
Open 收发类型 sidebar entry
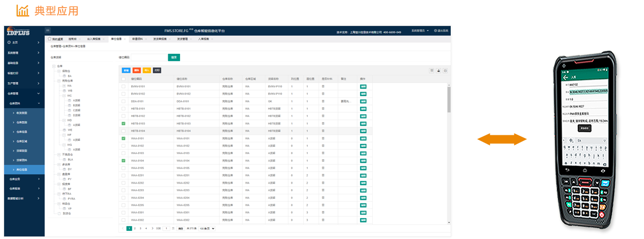pos(24,113)
